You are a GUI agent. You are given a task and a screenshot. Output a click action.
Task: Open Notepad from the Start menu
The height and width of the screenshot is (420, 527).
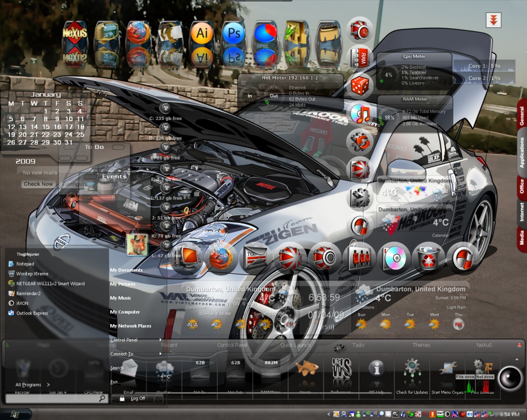click(x=25, y=264)
